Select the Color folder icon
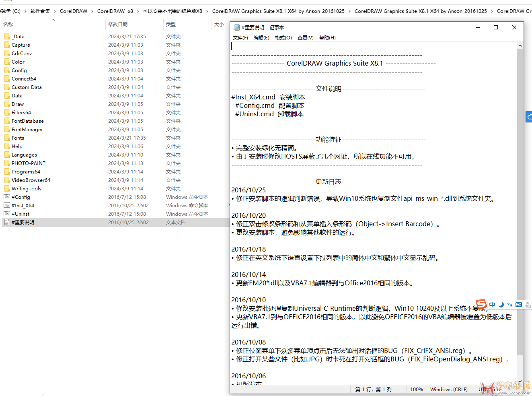Viewport: 532px width, 396px height. [7, 62]
